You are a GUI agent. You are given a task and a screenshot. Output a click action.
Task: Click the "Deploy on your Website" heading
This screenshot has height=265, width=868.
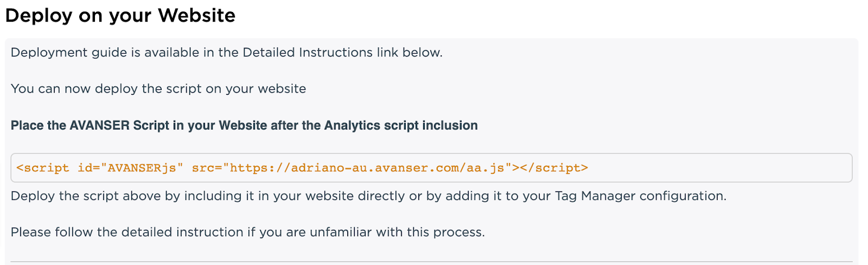pyautogui.click(x=120, y=16)
